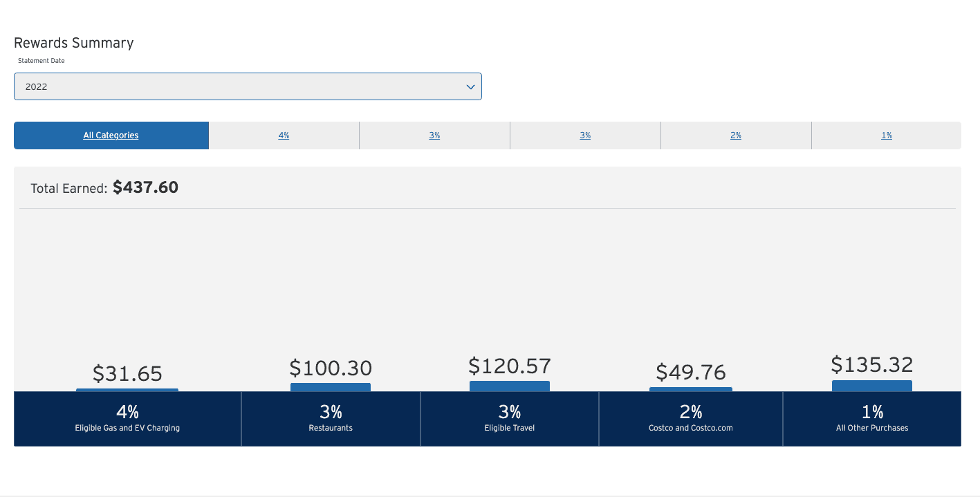This screenshot has height=497, width=980.
Task: Click the Statement Date input field
Action: [x=207, y=86]
